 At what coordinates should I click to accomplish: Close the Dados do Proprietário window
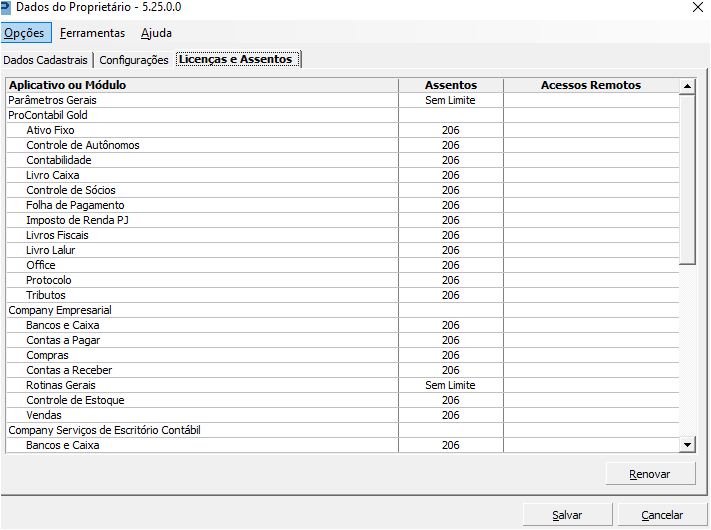tap(697, 7)
